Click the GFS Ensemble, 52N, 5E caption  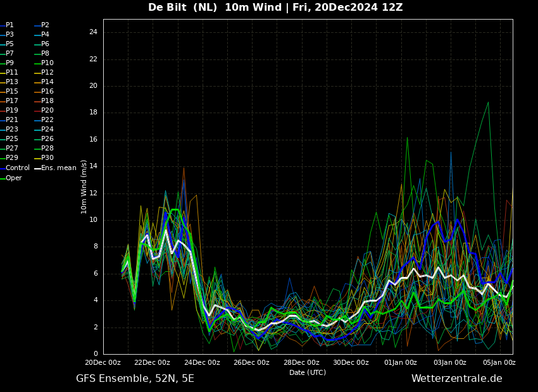tap(135, 379)
